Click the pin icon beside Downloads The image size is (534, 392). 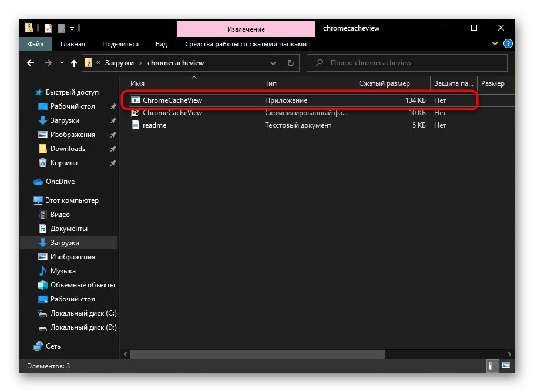point(113,149)
